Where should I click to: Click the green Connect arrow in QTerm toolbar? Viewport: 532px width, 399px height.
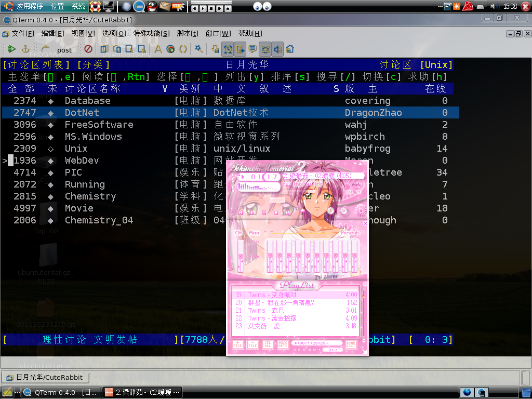[x=12, y=49]
